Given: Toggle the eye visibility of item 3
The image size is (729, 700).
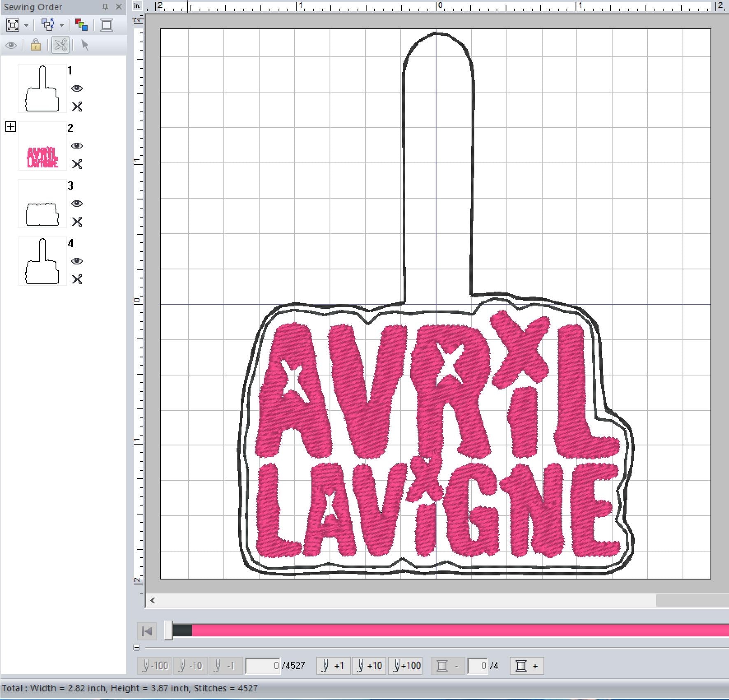Looking at the screenshot, I should 77,204.
